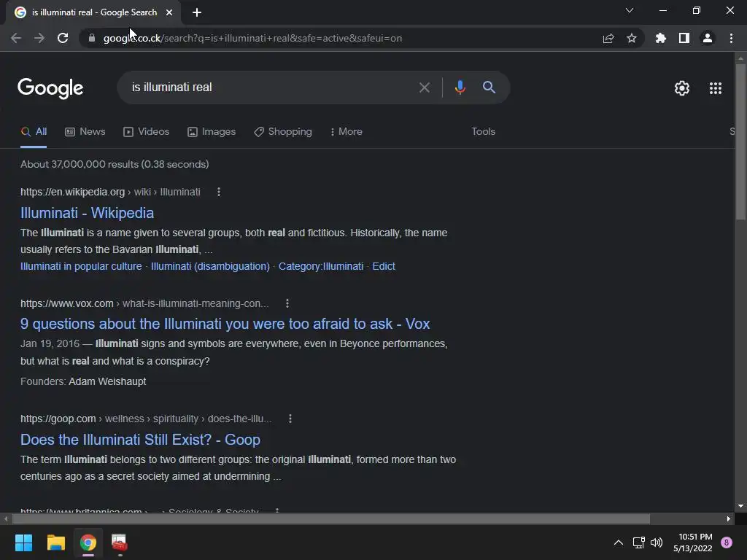Reload the current page
The image size is (747, 560).
click(x=63, y=38)
